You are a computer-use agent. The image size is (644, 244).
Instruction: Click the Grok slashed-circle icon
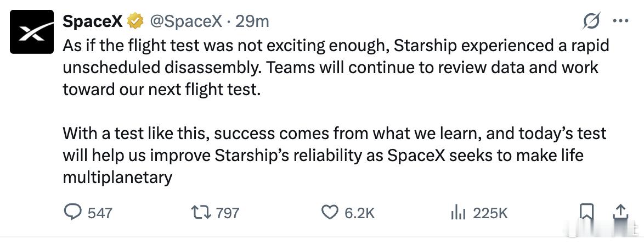pos(591,21)
